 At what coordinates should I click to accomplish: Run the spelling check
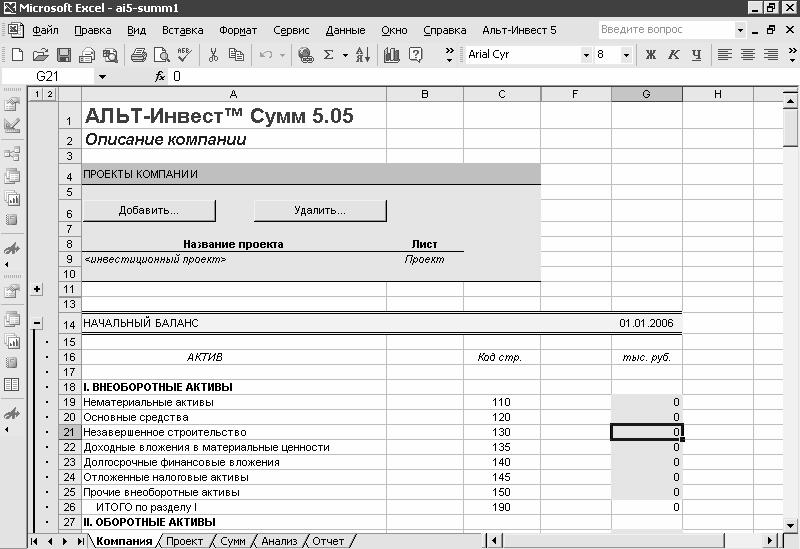(x=184, y=55)
